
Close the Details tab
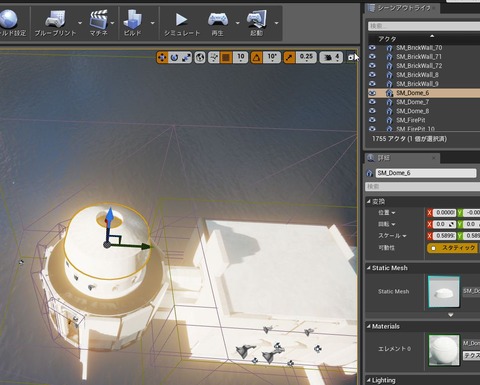[x=434, y=158]
